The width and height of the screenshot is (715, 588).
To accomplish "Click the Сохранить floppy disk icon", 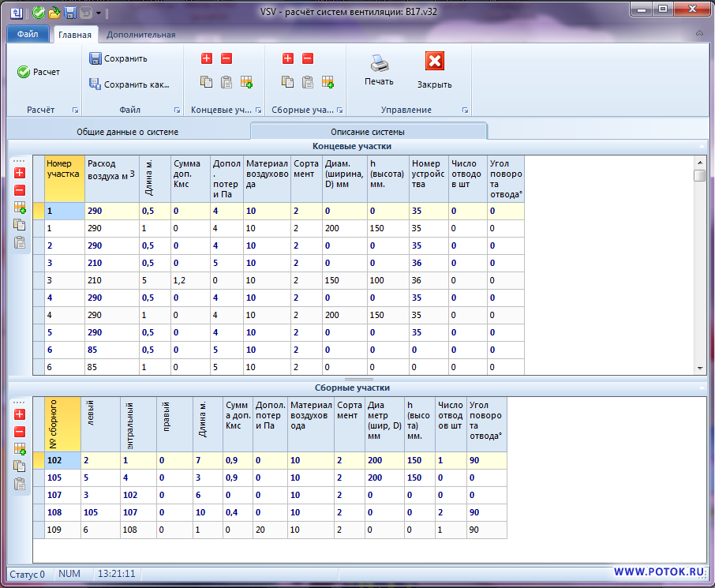I will pos(95,58).
